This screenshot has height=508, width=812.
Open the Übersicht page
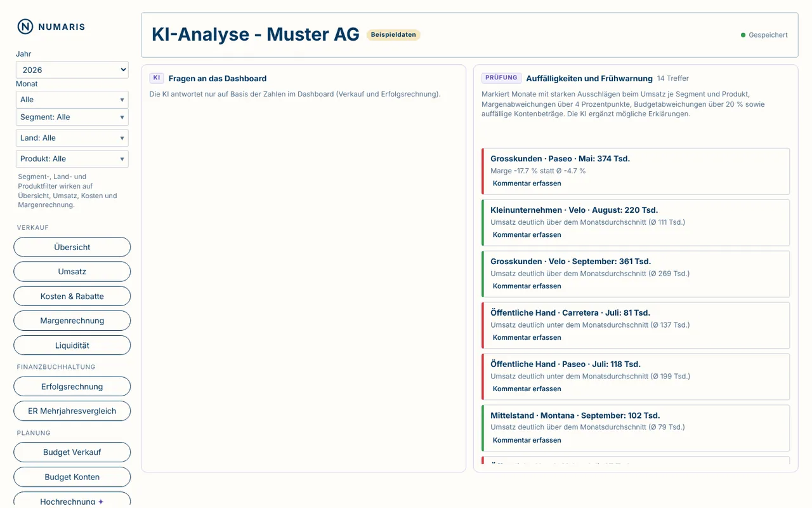pyautogui.click(x=72, y=247)
